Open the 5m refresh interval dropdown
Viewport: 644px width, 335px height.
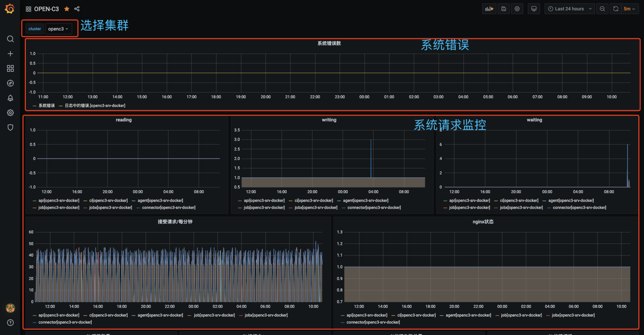630,9
